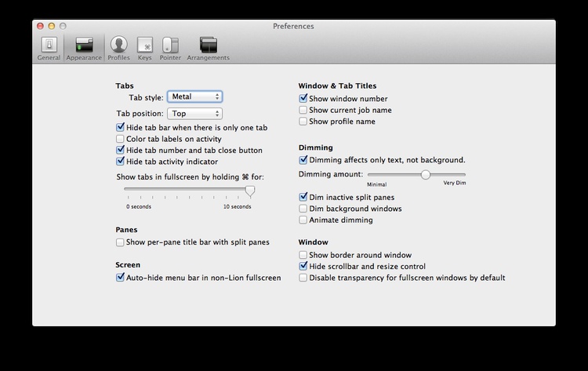
Task: Click the Dimming amount slider handle
Action: click(425, 174)
